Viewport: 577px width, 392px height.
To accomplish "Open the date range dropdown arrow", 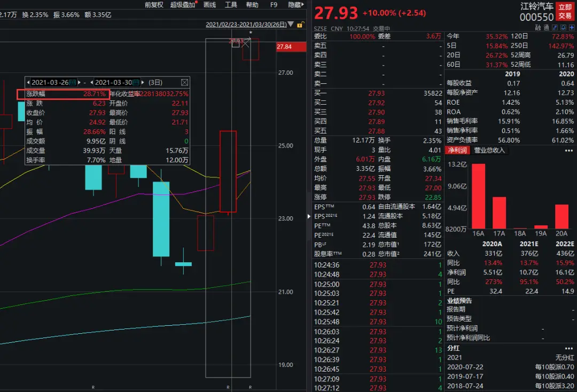I will (290, 25).
